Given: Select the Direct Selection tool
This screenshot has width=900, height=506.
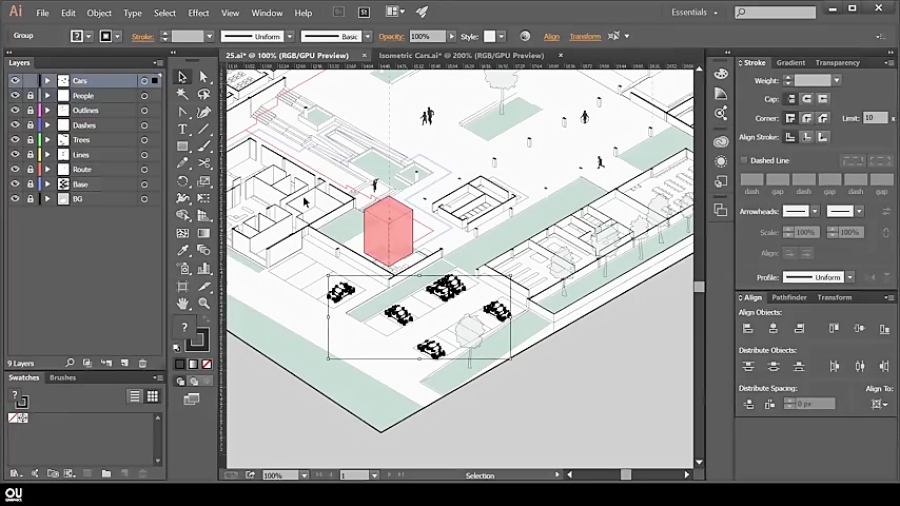Looking at the screenshot, I should (204, 77).
